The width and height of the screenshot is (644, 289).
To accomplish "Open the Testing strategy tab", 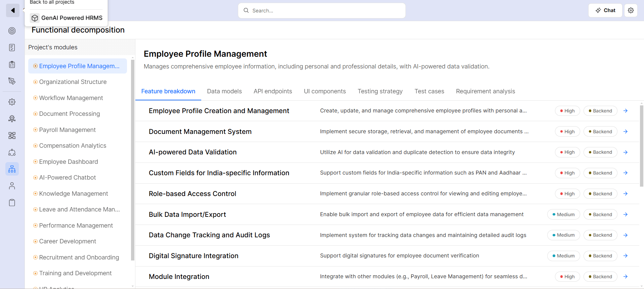I will (x=380, y=91).
